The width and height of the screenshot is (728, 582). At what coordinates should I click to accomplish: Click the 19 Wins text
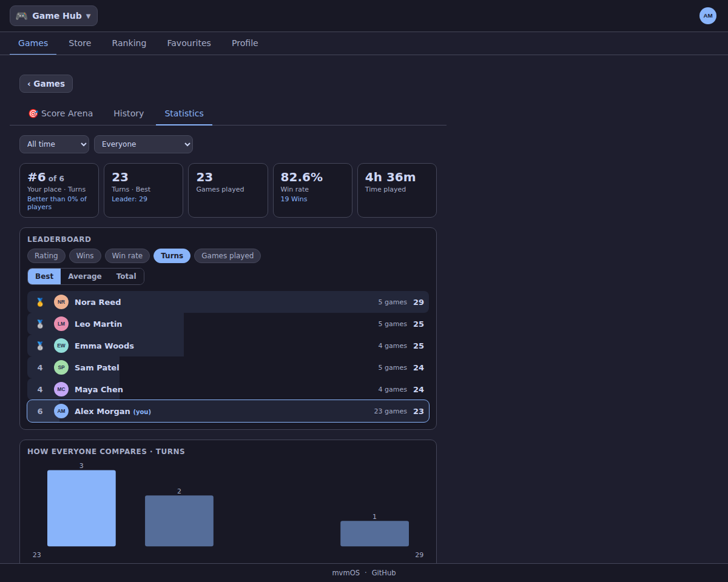294,199
